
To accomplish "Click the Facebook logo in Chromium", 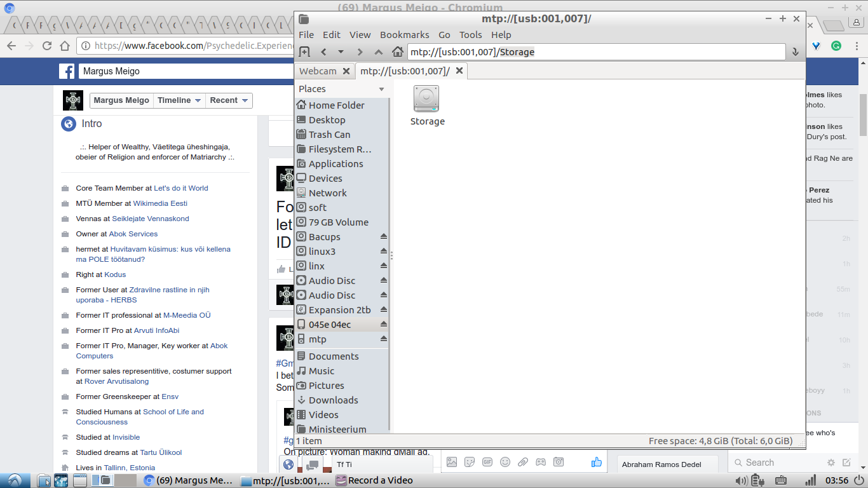I will (67, 71).
